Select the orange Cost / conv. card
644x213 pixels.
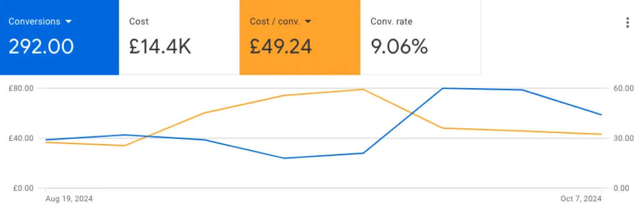click(300, 38)
